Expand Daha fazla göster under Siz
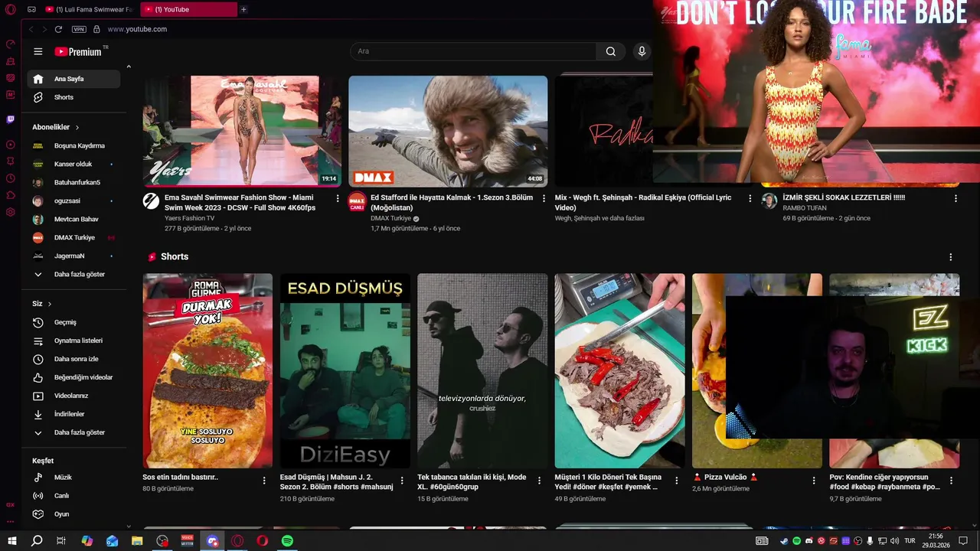Screen dimensions: 980x551 tap(73, 432)
